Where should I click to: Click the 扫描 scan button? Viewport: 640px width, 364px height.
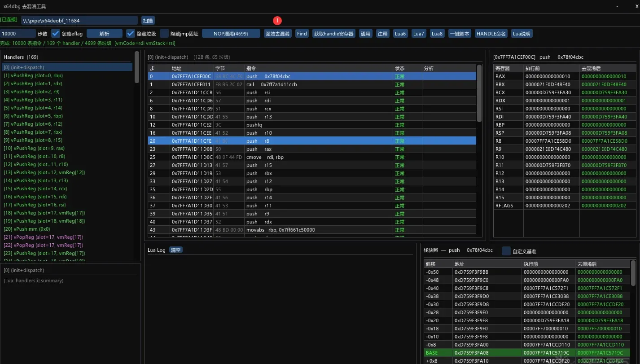pos(148,20)
